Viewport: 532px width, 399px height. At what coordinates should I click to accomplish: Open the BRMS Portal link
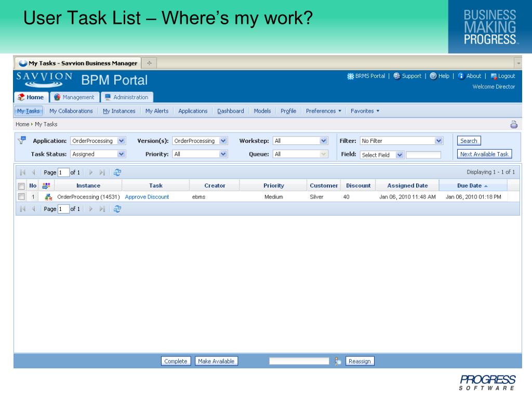366,76
